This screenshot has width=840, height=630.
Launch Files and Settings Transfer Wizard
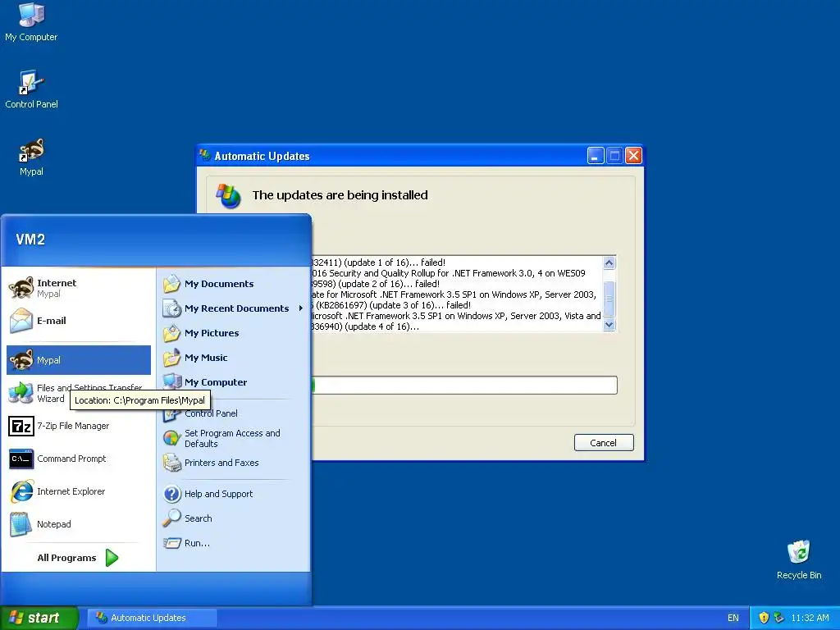tap(78, 393)
